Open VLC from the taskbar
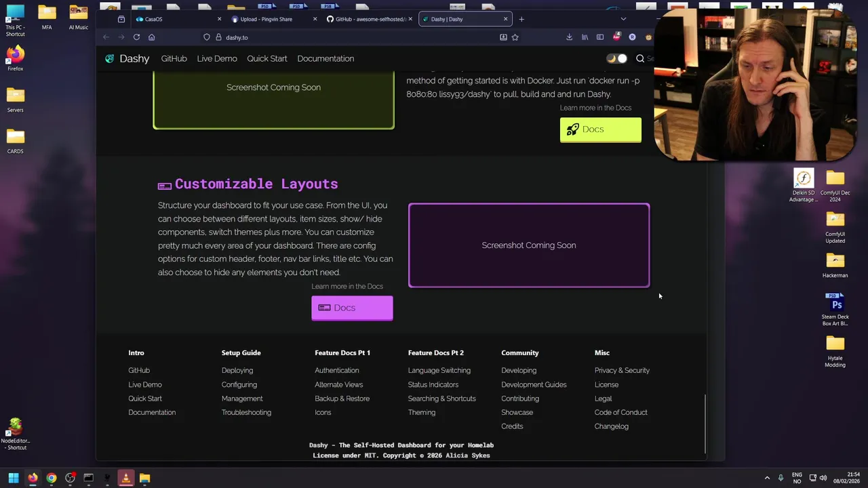Screen dimensions: 868x488 pos(125,478)
